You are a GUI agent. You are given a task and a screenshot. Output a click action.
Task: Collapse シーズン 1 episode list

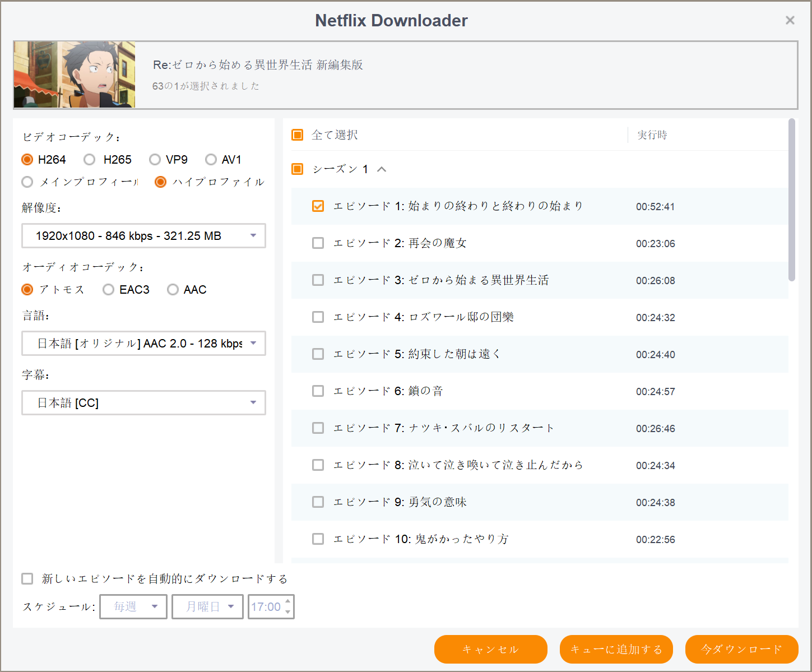(382, 169)
